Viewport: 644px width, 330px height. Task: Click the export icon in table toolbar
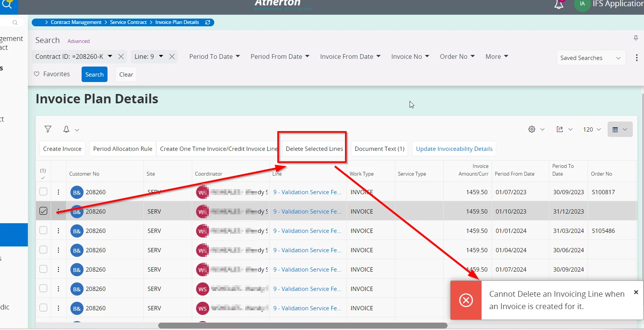(x=560, y=129)
